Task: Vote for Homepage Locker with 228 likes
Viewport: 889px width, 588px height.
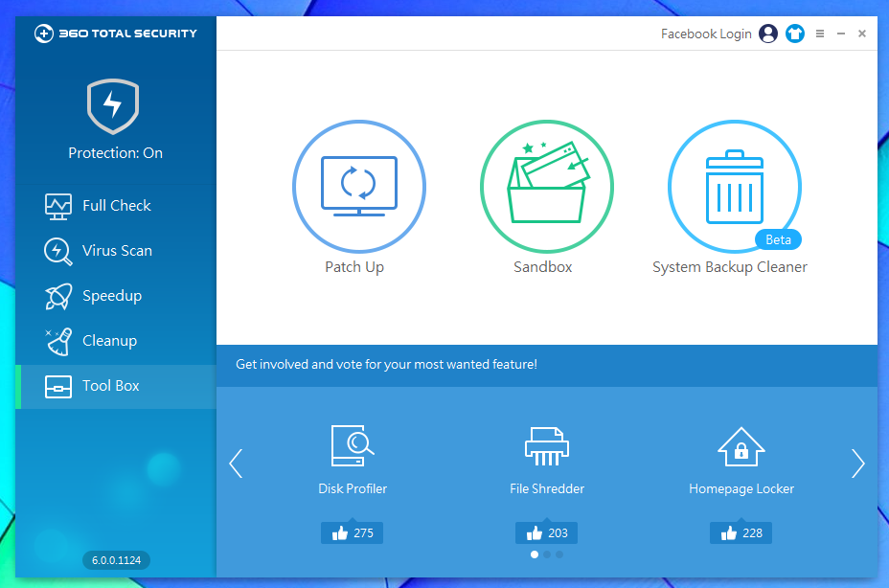Action: pos(741,532)
